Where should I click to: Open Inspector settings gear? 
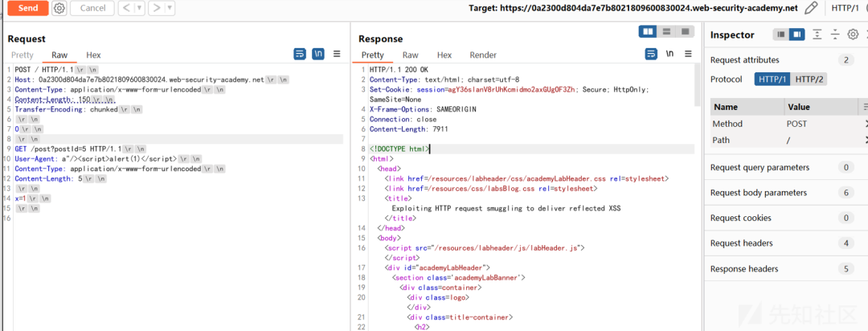coord(853,35)
